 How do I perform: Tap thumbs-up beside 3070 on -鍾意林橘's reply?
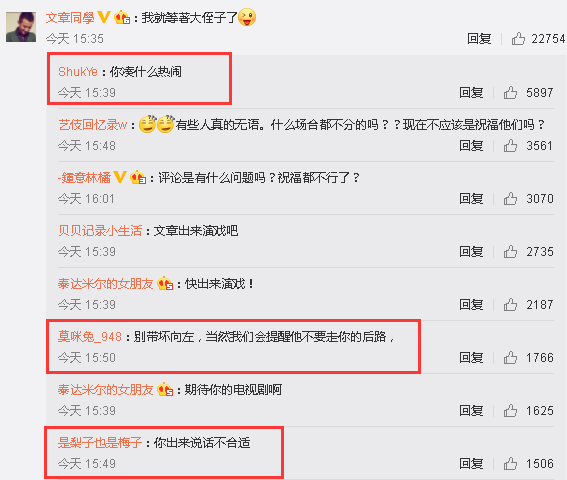pos(510,199)
